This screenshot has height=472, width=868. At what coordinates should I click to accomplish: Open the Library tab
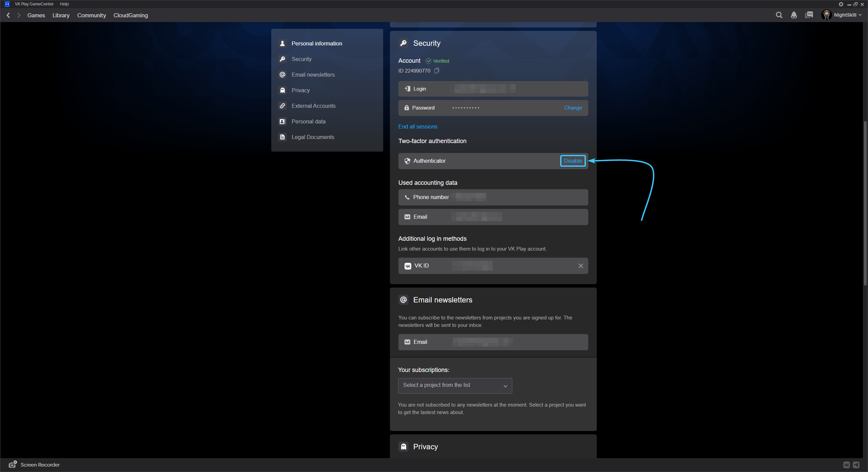pyautogui.click(x=61, y=15)
